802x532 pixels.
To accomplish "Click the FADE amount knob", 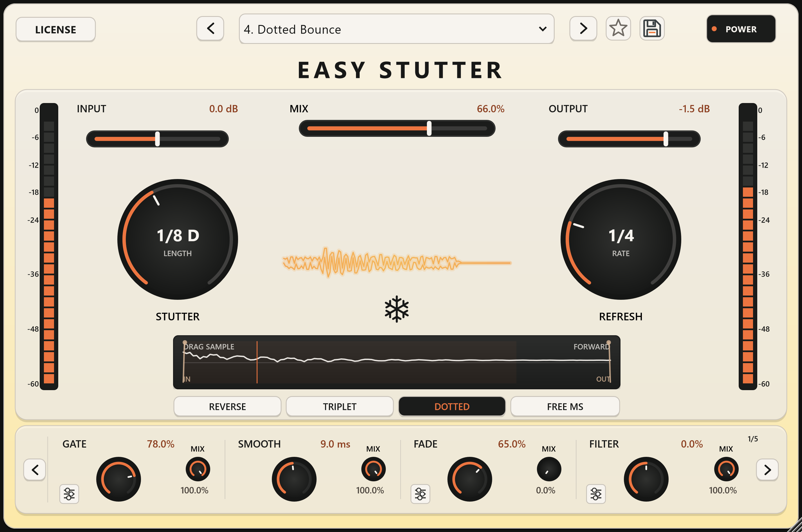I will pyautogui.click(x=470, y=479).
